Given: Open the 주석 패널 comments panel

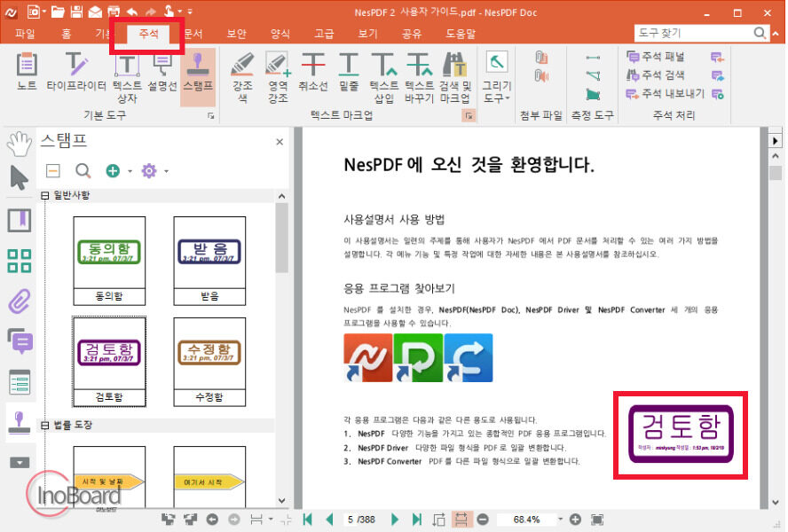Looking at the screenshot, I should [655, 57].
